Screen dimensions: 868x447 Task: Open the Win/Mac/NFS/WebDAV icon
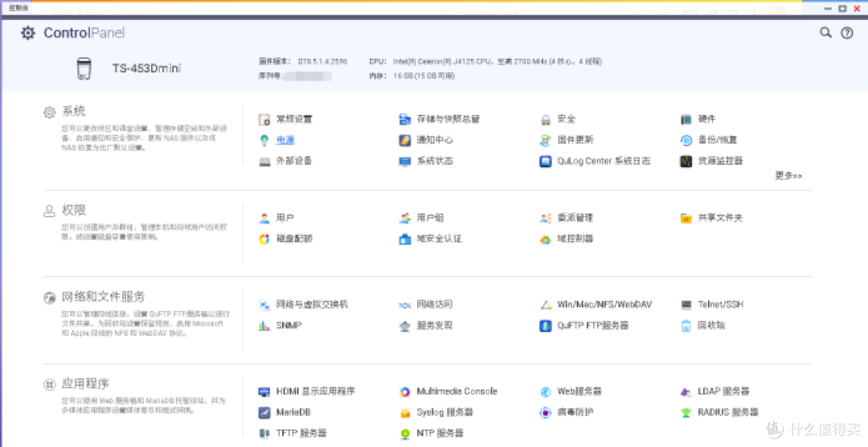click(x=545, y=305)
